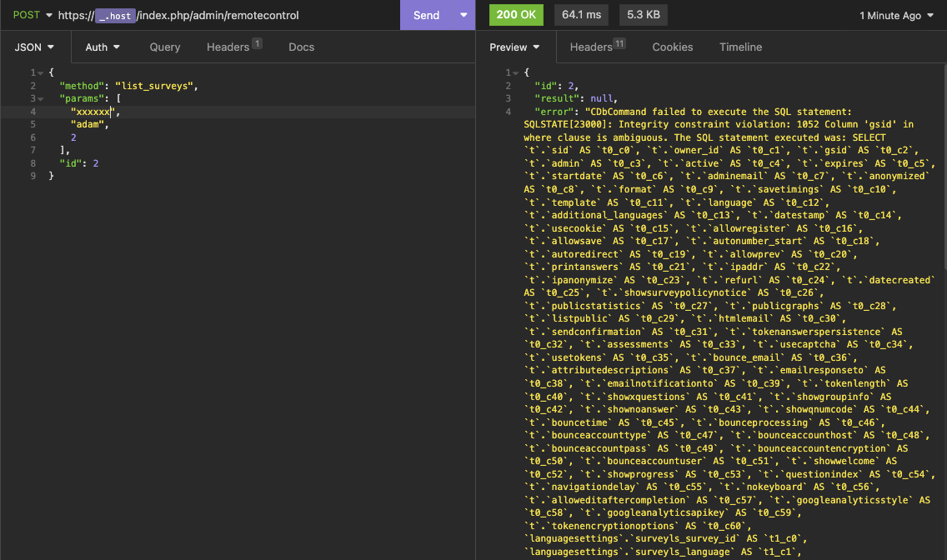Click the Send button
The width and height of the screenshot is (947, 560).
(426, 15)
